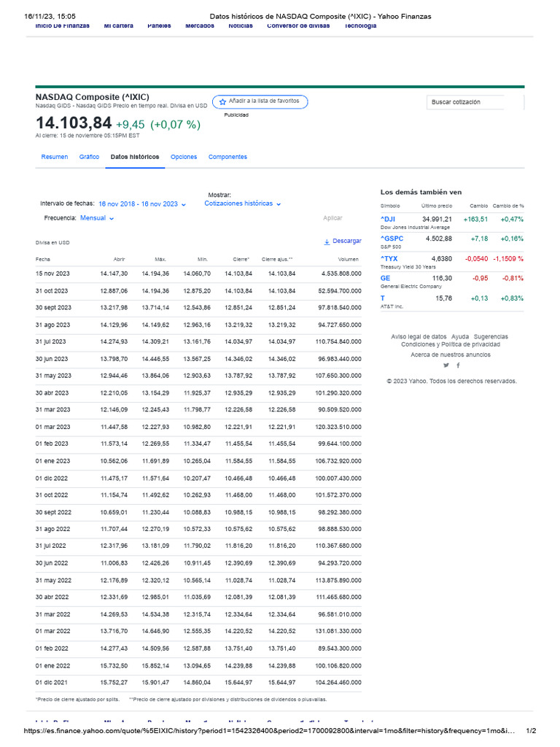Click the star icon to add to favorites
This screenshot has height=747, width=560.
point(222,102)
